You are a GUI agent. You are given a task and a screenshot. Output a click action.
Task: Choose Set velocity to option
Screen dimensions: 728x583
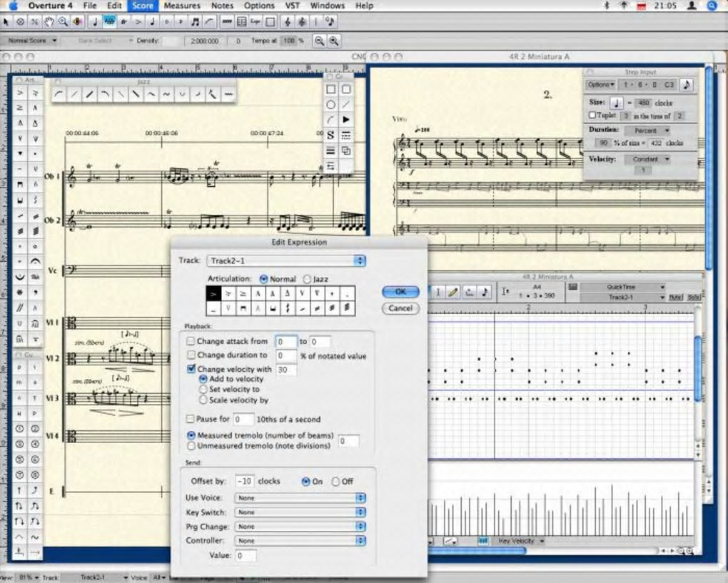(x=203, y=390)
